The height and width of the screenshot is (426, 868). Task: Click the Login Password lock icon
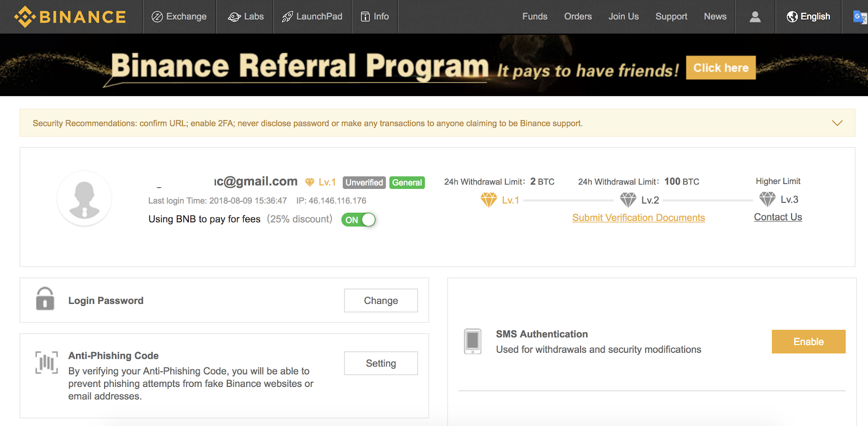(x=45, y=299)
